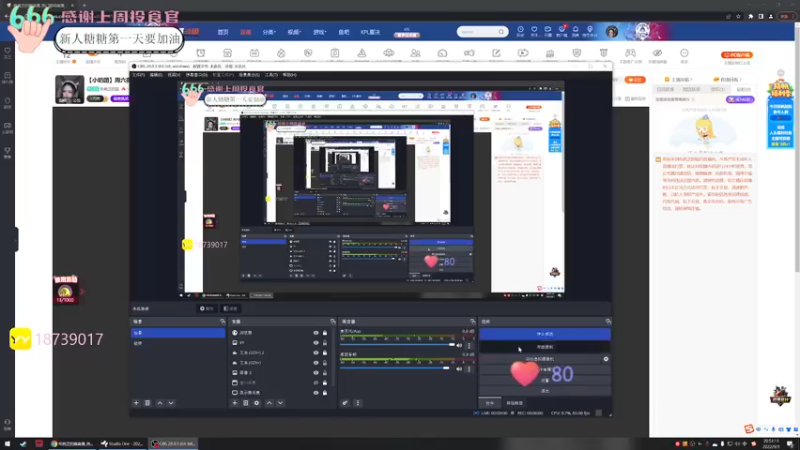Move the selected scene down
800x450 pixels.
tap(171, 403)
